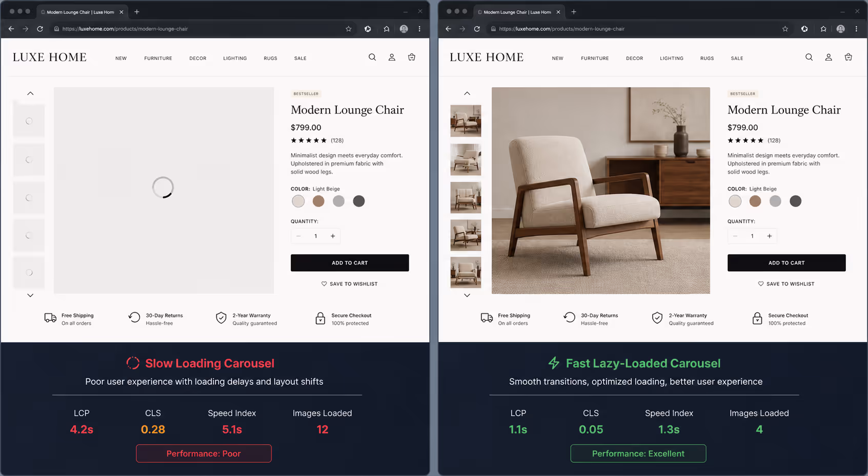Select dark charcoal swatch in right window
The width and height of the screenshot is (868, 476).
796,201
